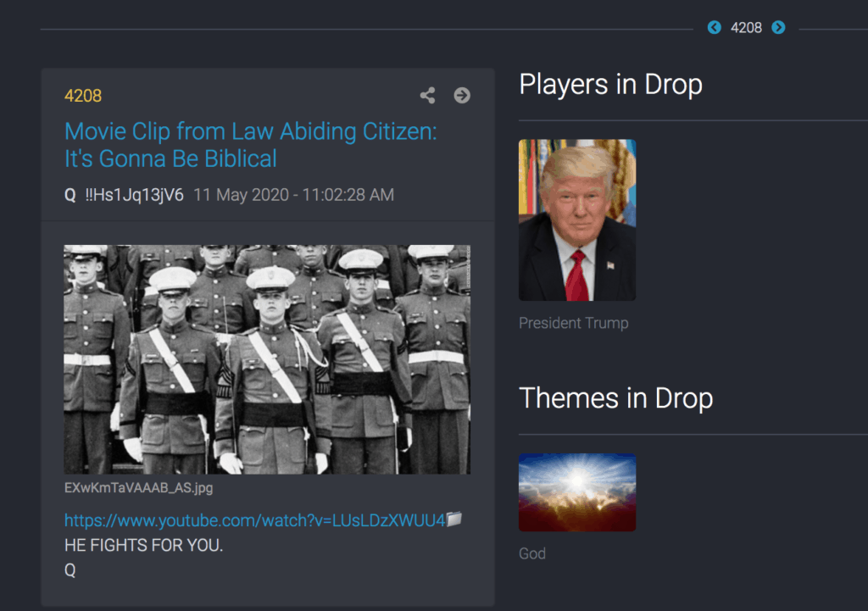The width and height of the screenshot is (868, 611).
Task: Click the President Trump caption label
Action: (x=574, y=323)
